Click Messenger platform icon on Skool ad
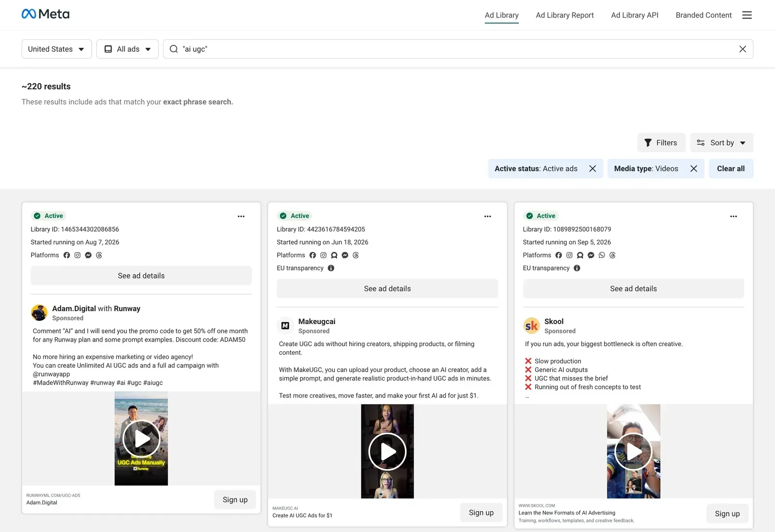The width and height of the screenshot is (775, 532). pyautogui.click(x=591, y=255)
